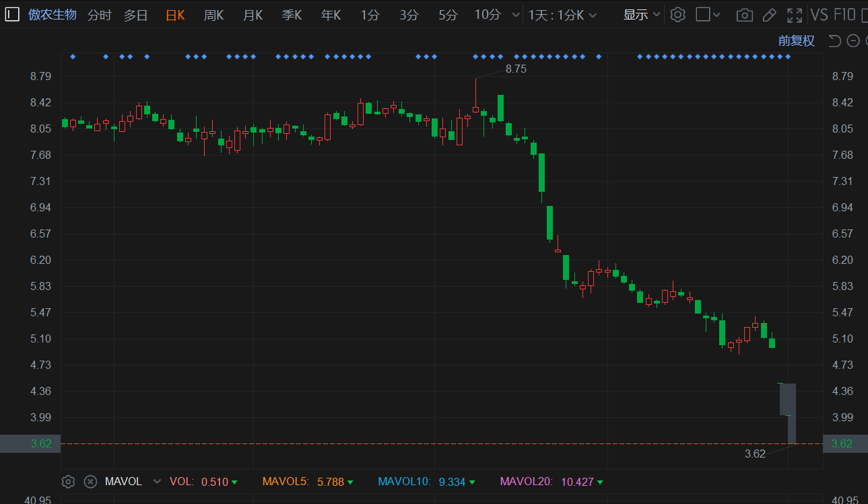Toggle 前复权 price adjustment mode

tap(796, 41)
